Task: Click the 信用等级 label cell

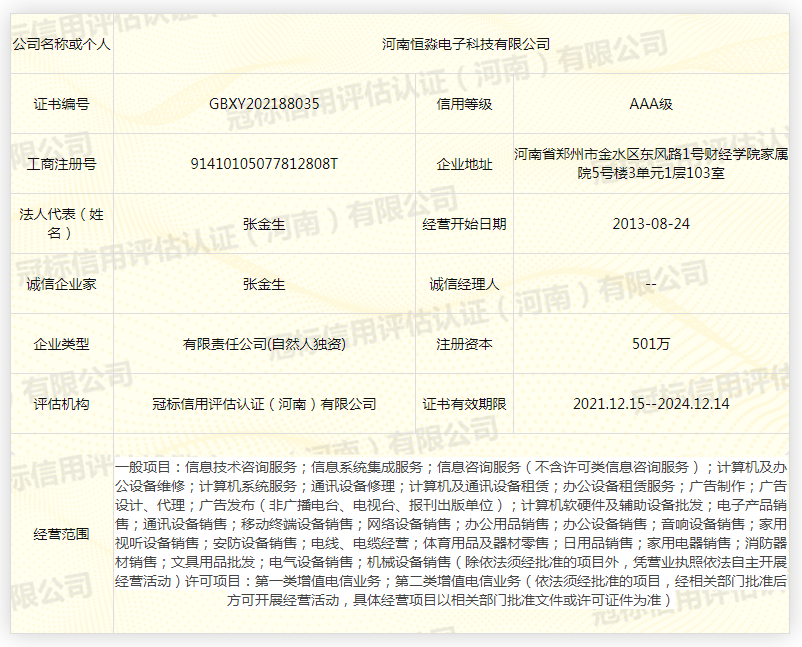Action: click(x=464, y=104)
